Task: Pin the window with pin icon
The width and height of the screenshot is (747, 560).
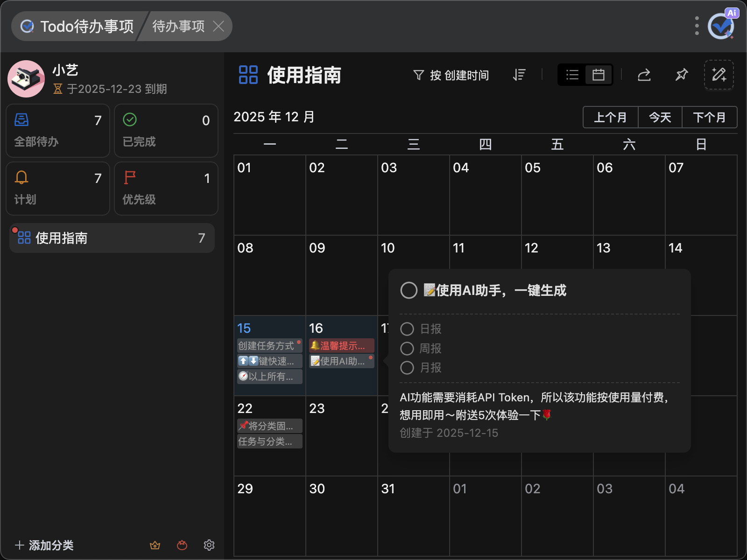Action: [682, 75]
